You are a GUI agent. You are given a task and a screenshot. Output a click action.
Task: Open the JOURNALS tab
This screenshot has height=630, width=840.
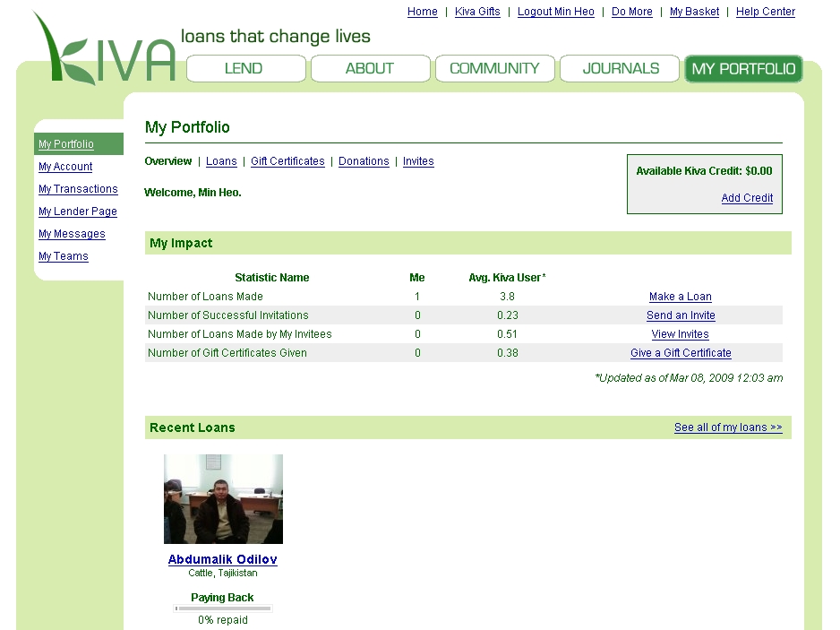[x=620, y=69]
